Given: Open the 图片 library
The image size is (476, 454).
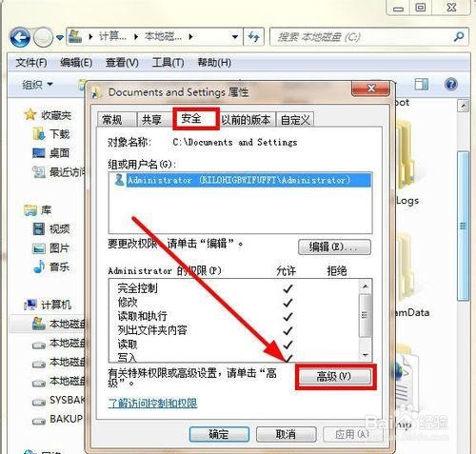Looking at the screenshot, I should [50, 247].
